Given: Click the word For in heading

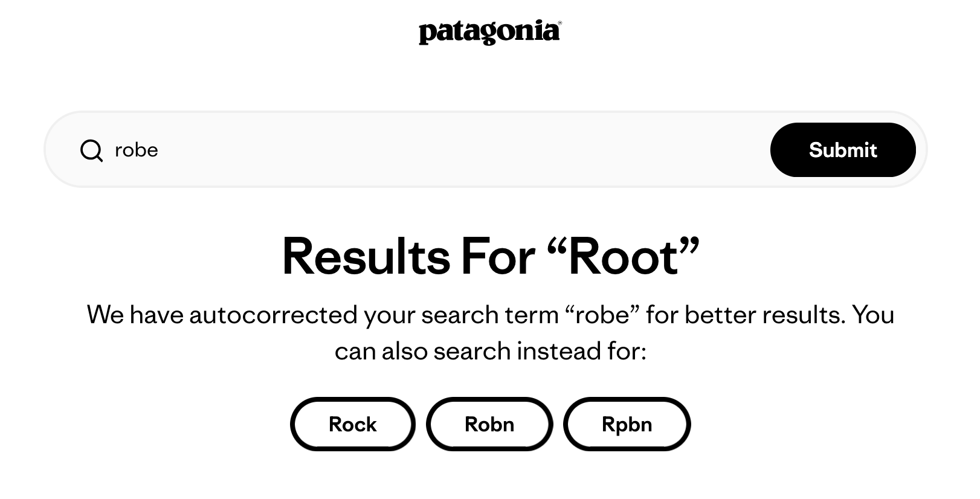Looking at the screenshot, I should 498,257.
